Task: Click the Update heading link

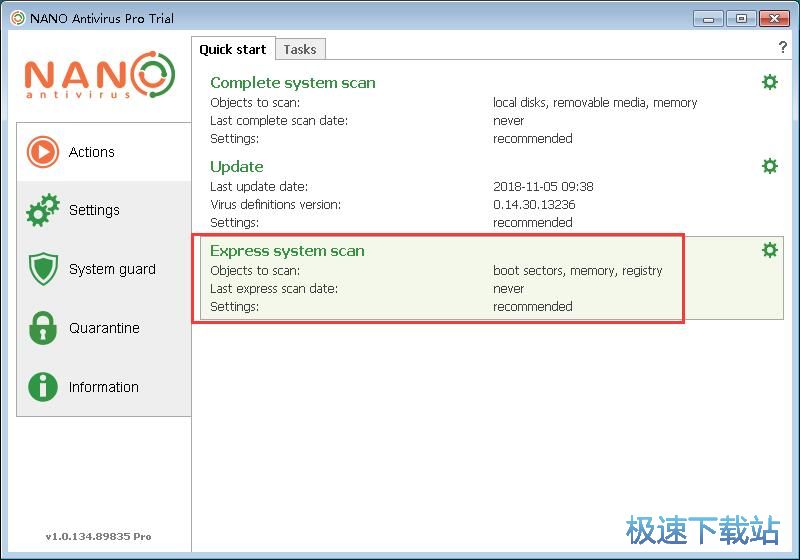Action: coord(237,167)
